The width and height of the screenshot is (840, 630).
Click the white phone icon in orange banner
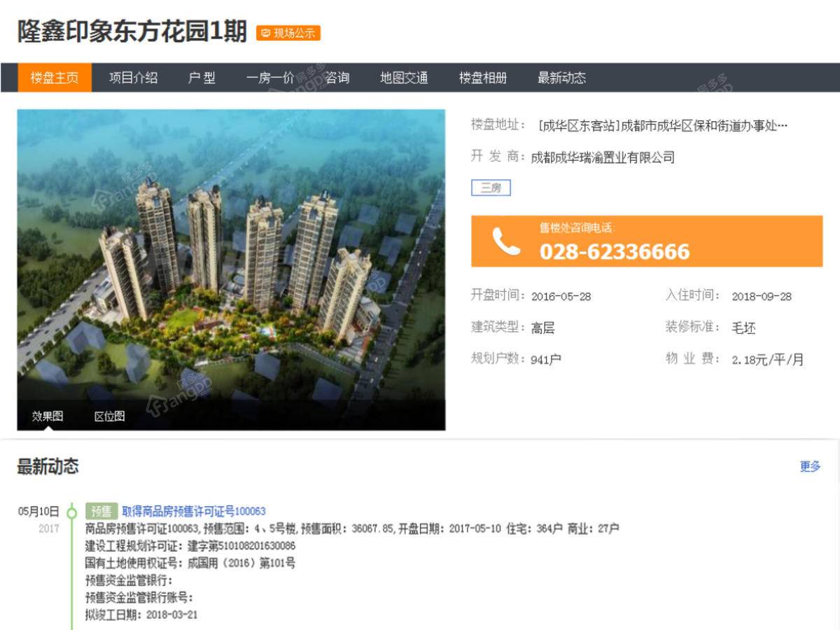506,241
